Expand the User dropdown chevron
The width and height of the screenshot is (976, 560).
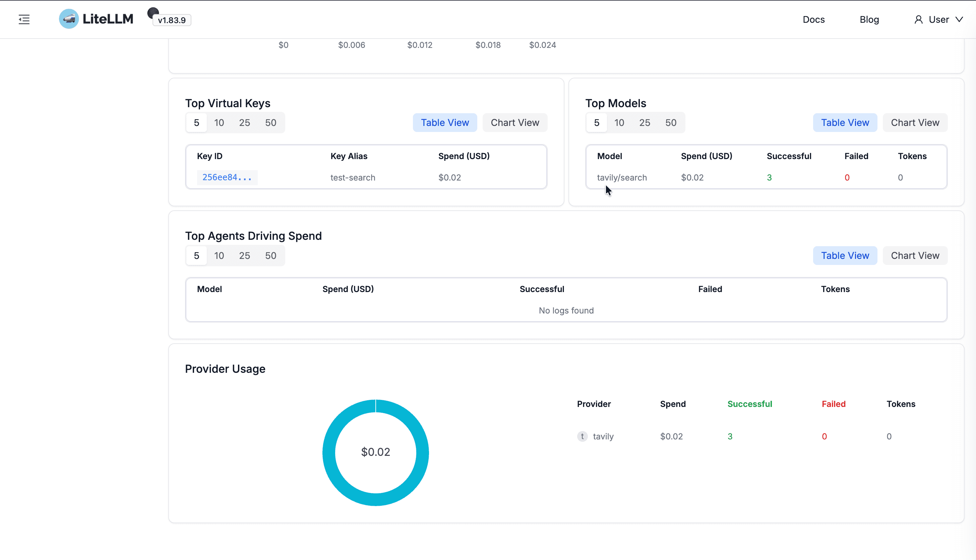tap(959, 19)
